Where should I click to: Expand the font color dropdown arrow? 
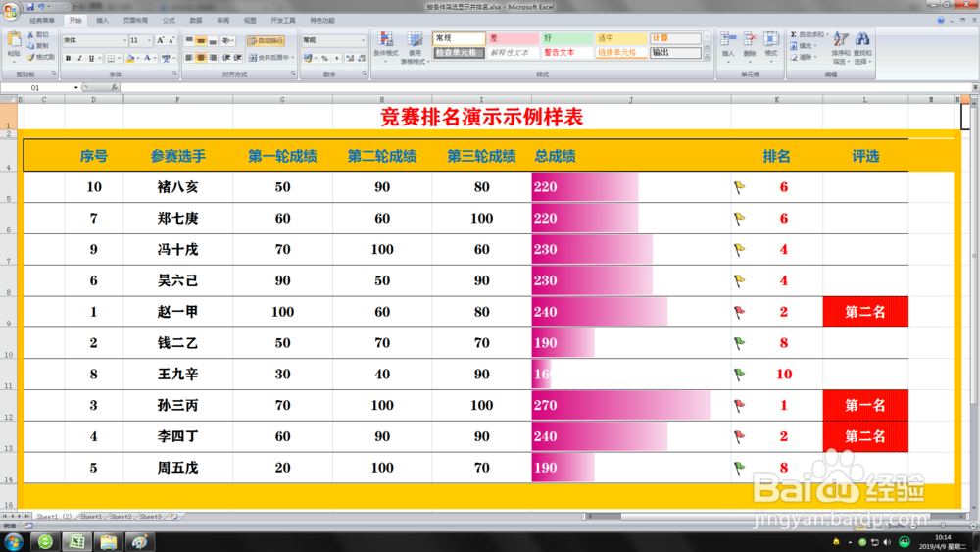[x=155, y=58]
